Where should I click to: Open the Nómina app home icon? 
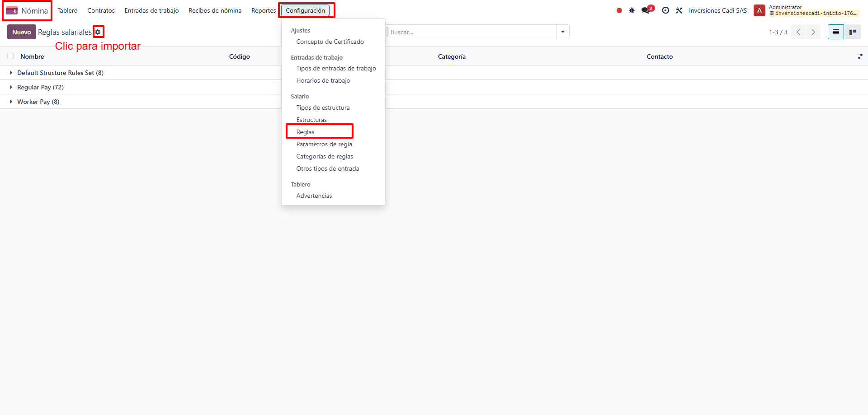click(x=12, y=10)
